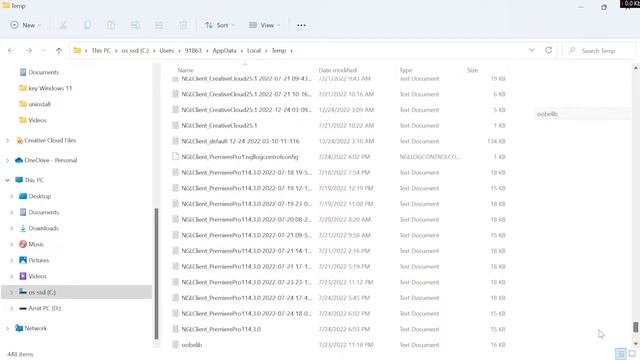Click the Creative Cloud Files sidebar icon
This screenshot has width=640, height=360.
pos(19,140)
